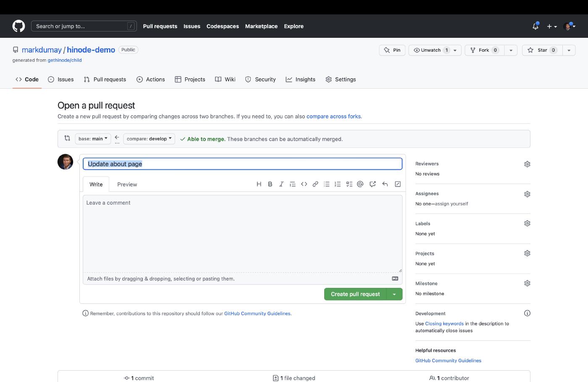Open the repository Pull requests tab

coord(105,79)
